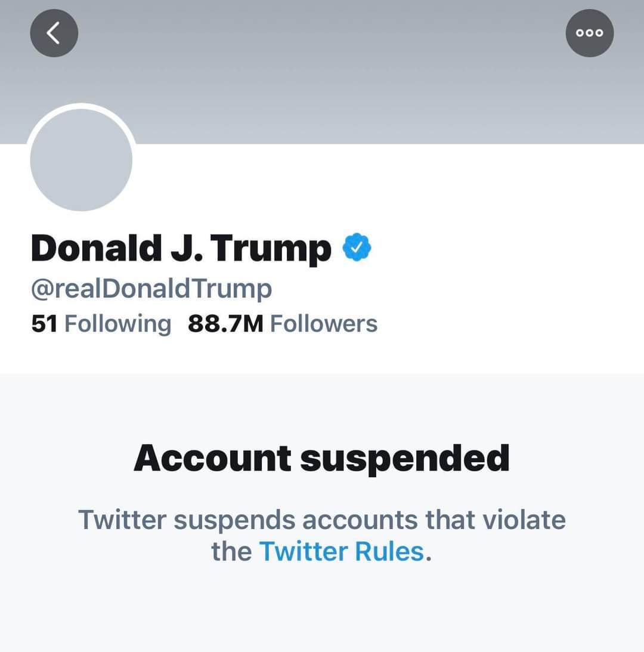The height and width of the screenshot is (652, 644).
Task: Click the word "suspended" in the heading
Action: pyautogui.click(x=404, y=458)
